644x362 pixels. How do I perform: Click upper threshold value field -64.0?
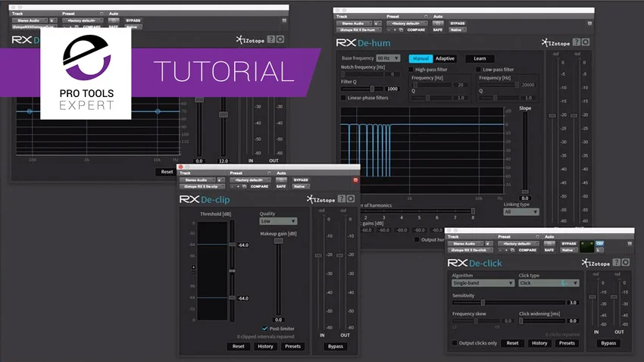243,245
